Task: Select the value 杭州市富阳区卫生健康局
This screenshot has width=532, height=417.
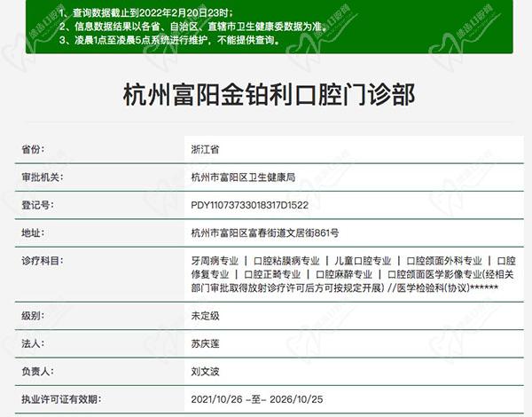Action: 243,177
